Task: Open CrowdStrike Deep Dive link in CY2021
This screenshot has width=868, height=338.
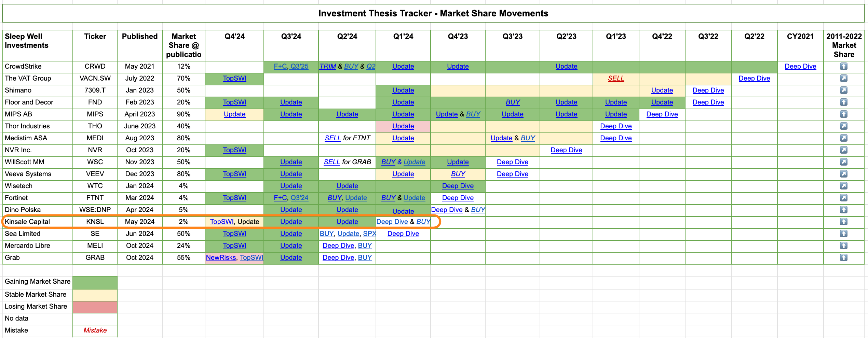Action: 800,67
